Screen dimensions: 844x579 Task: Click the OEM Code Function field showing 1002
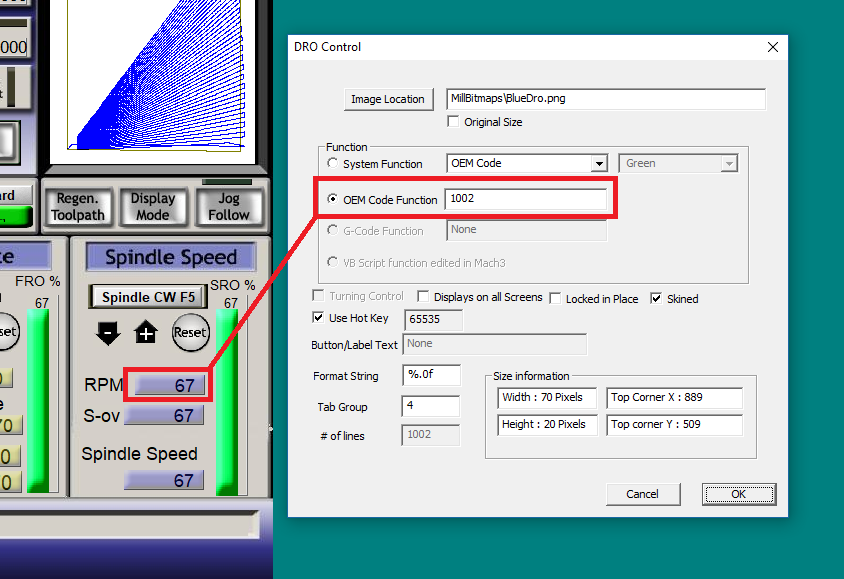[x=525, y=199]
